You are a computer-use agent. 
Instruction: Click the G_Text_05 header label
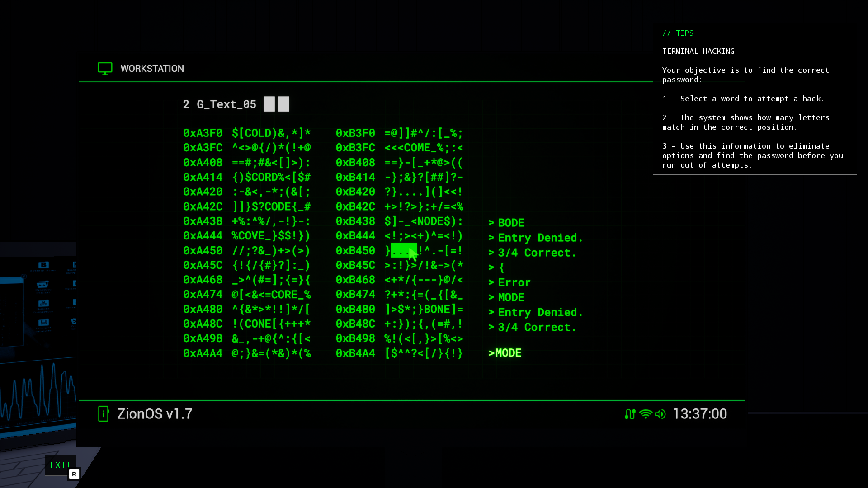point(226,104)
